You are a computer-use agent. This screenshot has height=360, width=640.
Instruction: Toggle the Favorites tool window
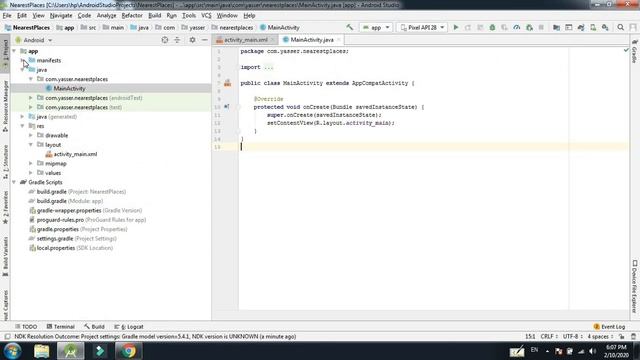tap(5, 208)
